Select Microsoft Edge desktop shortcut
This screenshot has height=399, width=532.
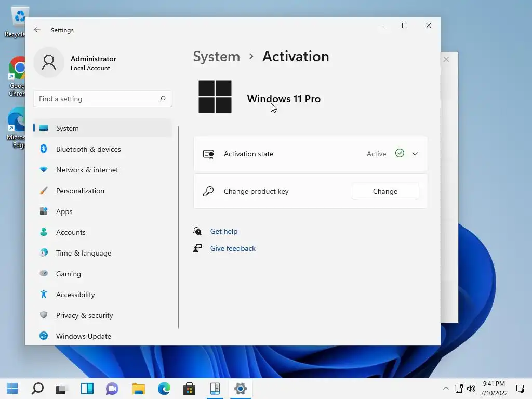[x=16, y=128]
